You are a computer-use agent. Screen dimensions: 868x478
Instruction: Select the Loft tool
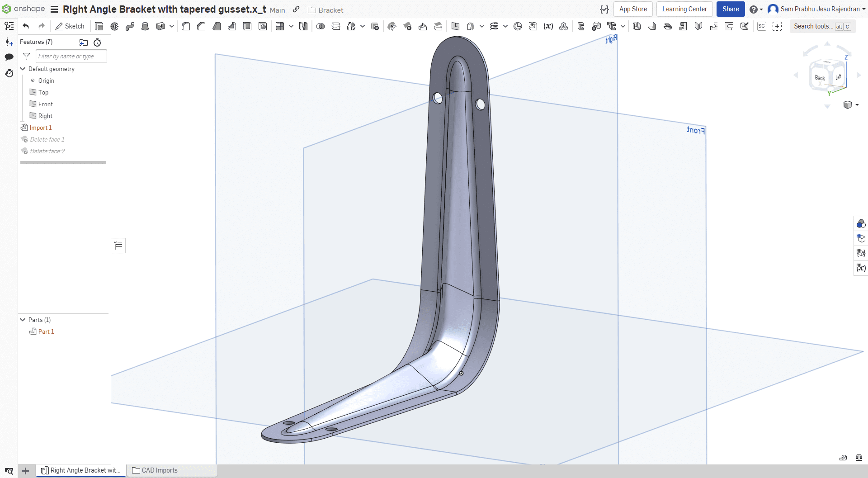point(145,27)
